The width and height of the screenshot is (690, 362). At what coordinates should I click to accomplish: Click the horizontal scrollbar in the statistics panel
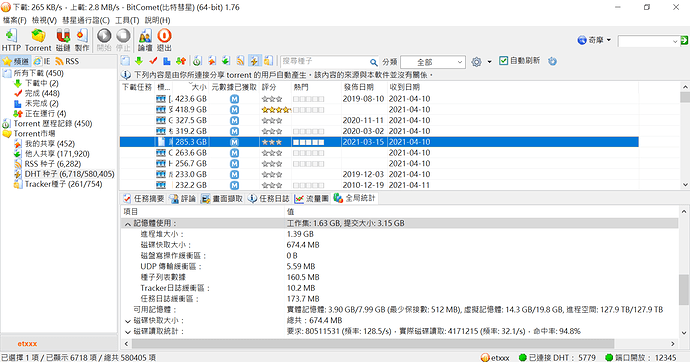click(x=372, y=343)
